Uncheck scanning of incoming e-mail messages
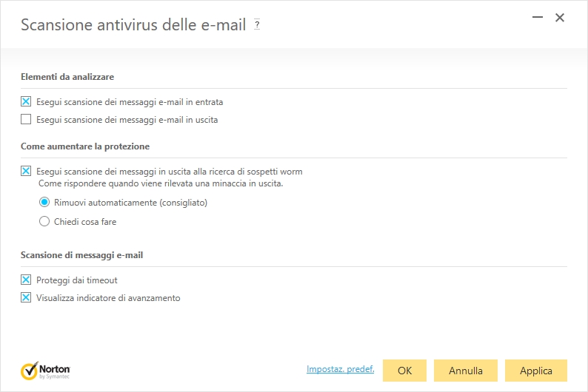 [26, 101]
